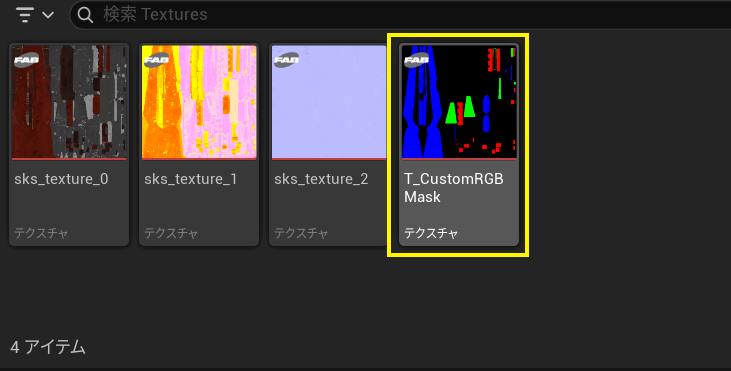Click the sks_texture_2 asset name

[321, 179]
